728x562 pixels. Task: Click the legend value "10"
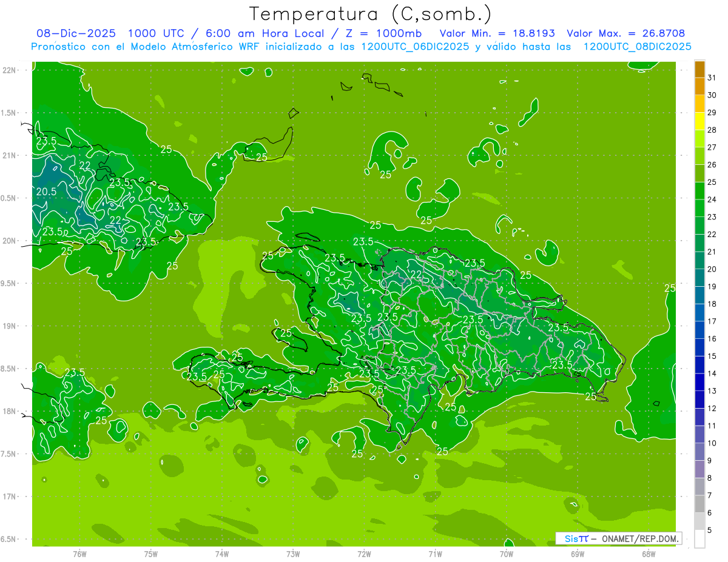(712, 443)
